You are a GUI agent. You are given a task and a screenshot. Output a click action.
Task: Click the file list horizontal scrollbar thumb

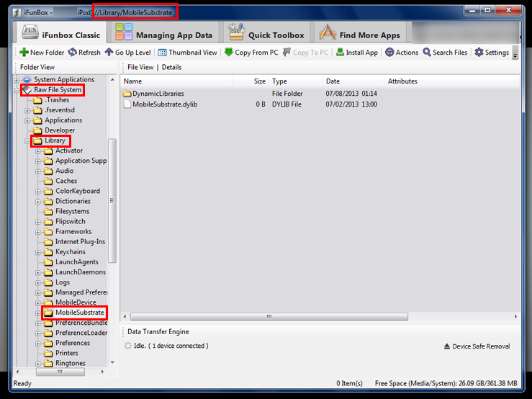269,316
